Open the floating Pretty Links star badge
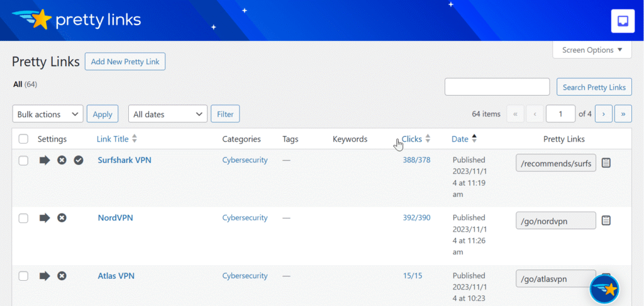Viewport: 644px width, 306px height. point(604,290)
